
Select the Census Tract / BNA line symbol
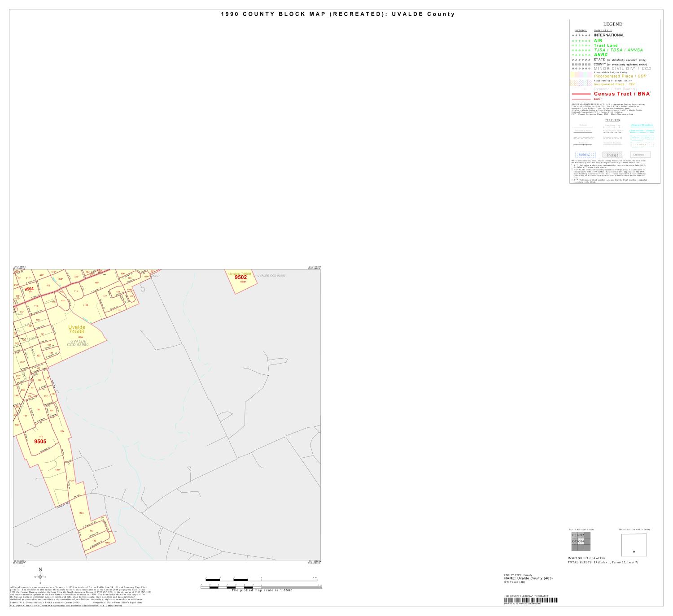(x=581, y=94)
